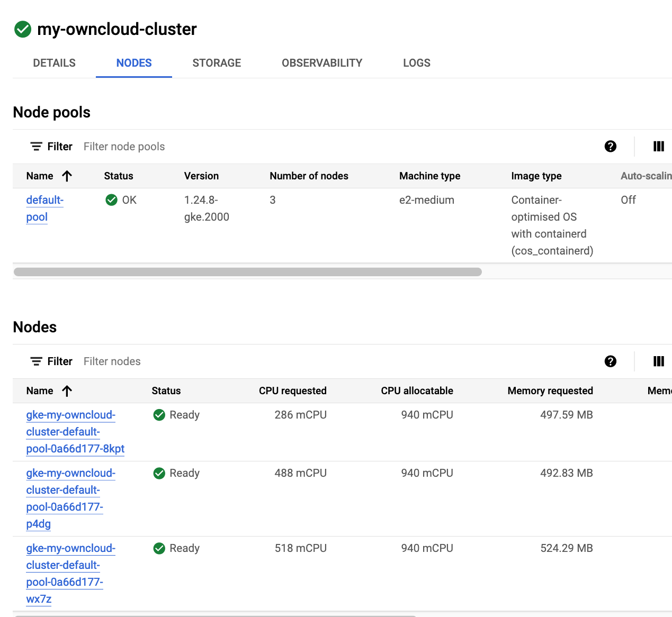Open column display options for Node pools
This screenshot has width=672, height=617.
(658, 147)
